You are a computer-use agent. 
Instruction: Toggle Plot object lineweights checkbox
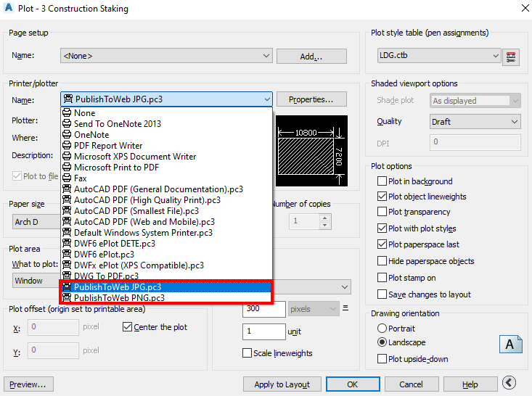(x=382, y=197)
